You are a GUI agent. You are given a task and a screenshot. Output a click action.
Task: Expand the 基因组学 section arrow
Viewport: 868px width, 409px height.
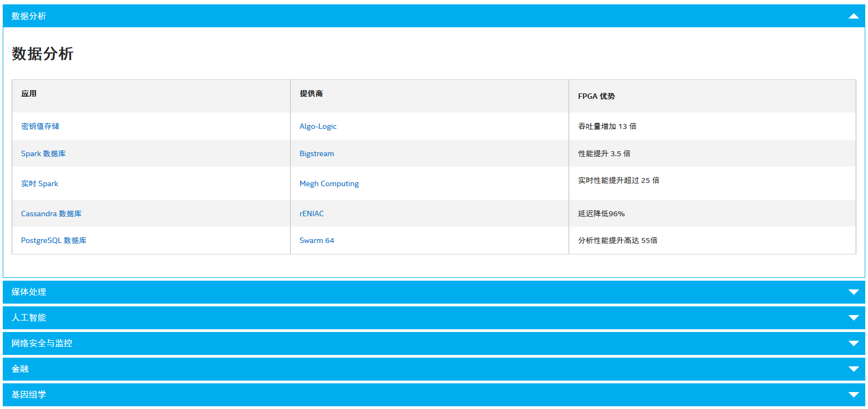[854, 395]
